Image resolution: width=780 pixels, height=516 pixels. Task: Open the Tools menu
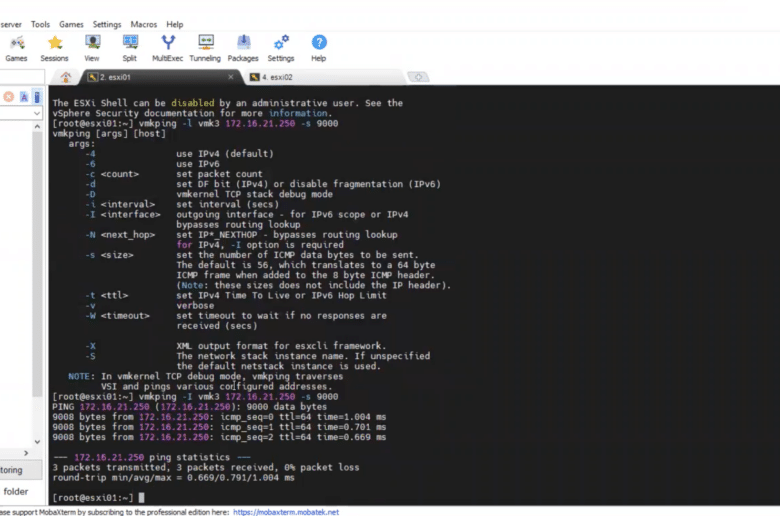point(40,24)
